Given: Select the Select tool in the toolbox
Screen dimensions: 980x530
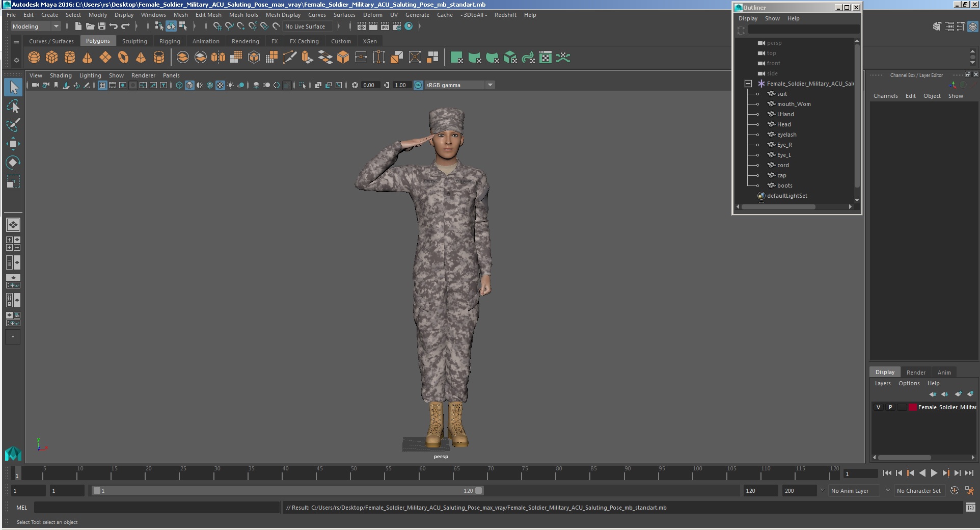Looking at the screenshot, I should 13,87.
